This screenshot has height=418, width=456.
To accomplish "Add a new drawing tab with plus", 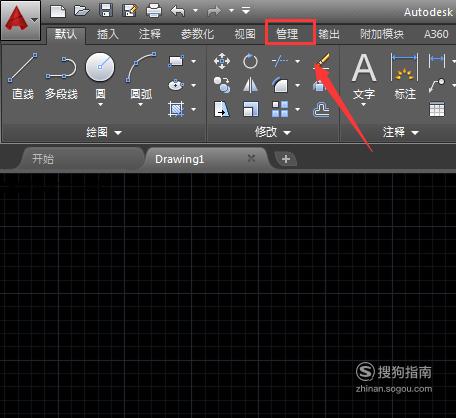I will [286, 159].
